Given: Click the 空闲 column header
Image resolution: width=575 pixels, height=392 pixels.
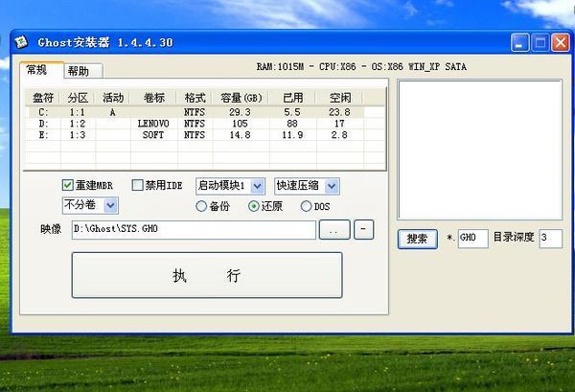Looking at the screenshot, I should pyautogui.click(x=339, y=98).
